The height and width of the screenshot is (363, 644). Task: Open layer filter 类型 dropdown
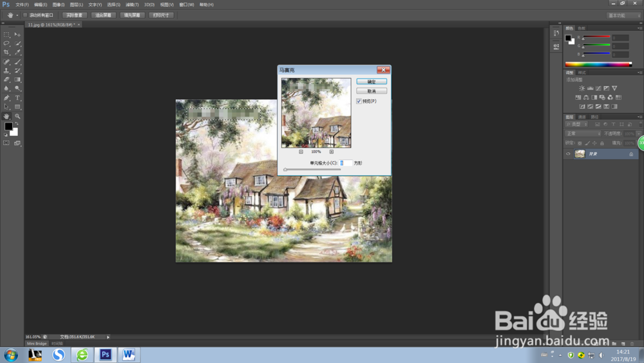576,124
